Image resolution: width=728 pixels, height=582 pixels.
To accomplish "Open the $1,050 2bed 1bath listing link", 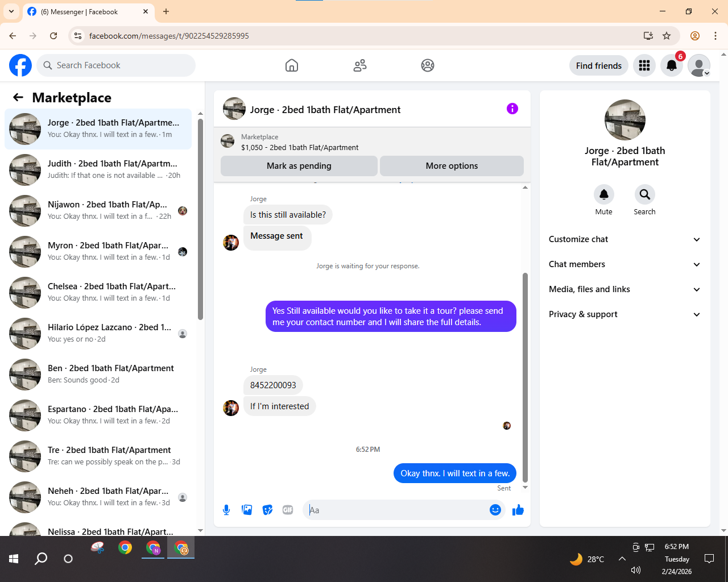I will (x=300, y=147).
